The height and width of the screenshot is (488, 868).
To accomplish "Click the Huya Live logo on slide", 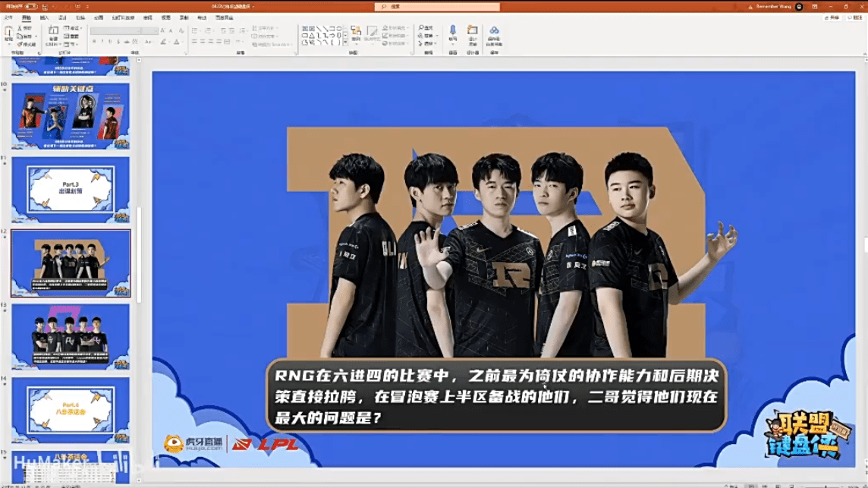I will [193, 444].
